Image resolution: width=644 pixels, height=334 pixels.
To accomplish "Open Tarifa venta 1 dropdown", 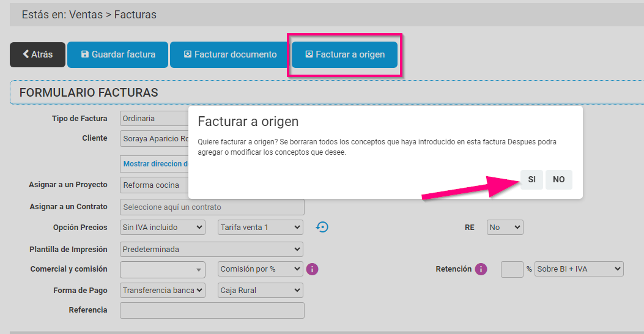I will click(261, 227).
